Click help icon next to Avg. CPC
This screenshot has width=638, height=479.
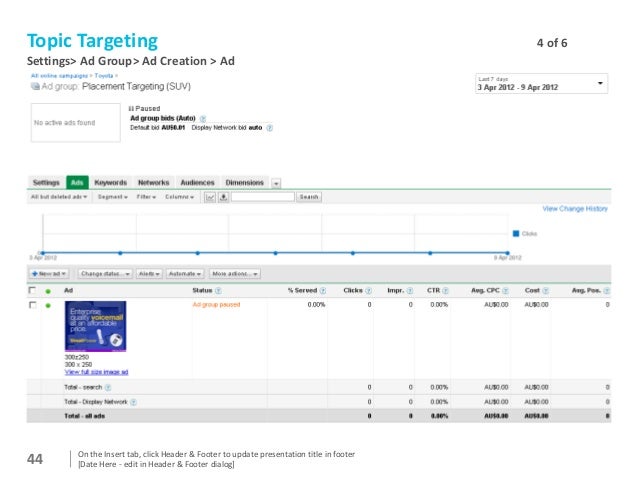point(509,290)
